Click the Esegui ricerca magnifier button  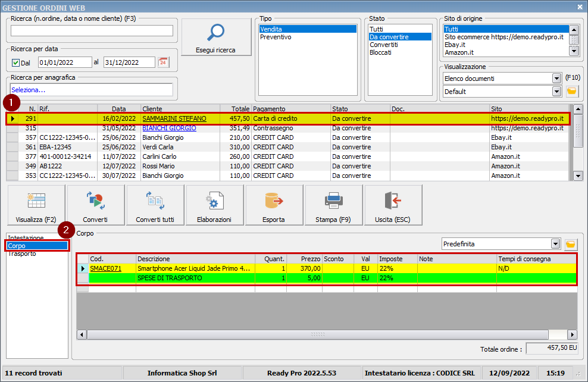click(x=216, y=37)
